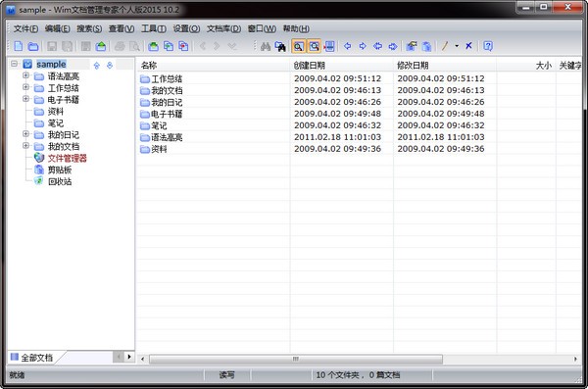Click the binoculars find icon
The height and width of the screenshot is (389, 588).
[266, 46]
